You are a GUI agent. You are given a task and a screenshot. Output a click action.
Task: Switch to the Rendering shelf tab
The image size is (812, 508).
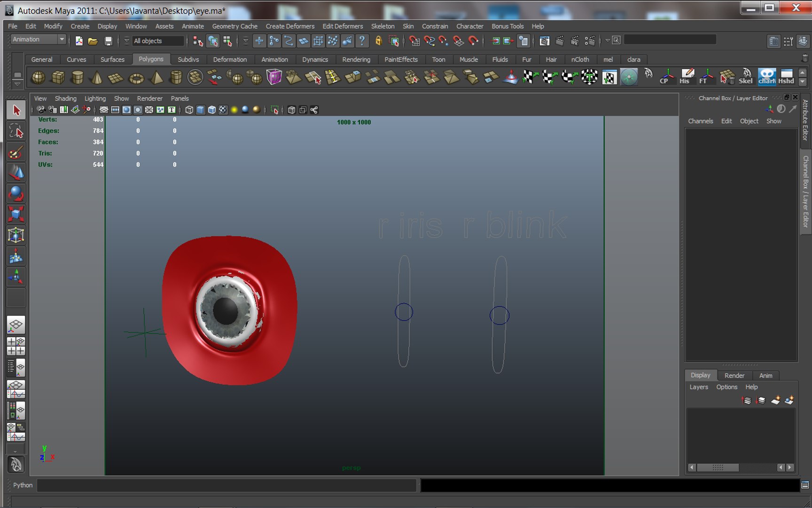point(356,60)
